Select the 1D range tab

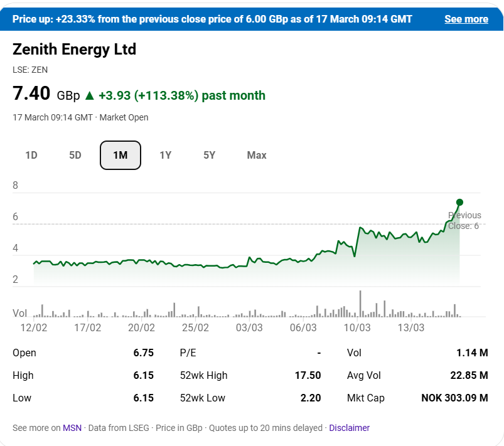pyautogui.click(x=31, y=155)
